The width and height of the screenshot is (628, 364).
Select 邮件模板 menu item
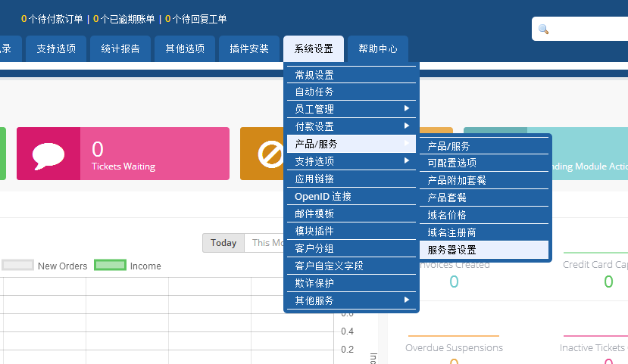point(351,213)
